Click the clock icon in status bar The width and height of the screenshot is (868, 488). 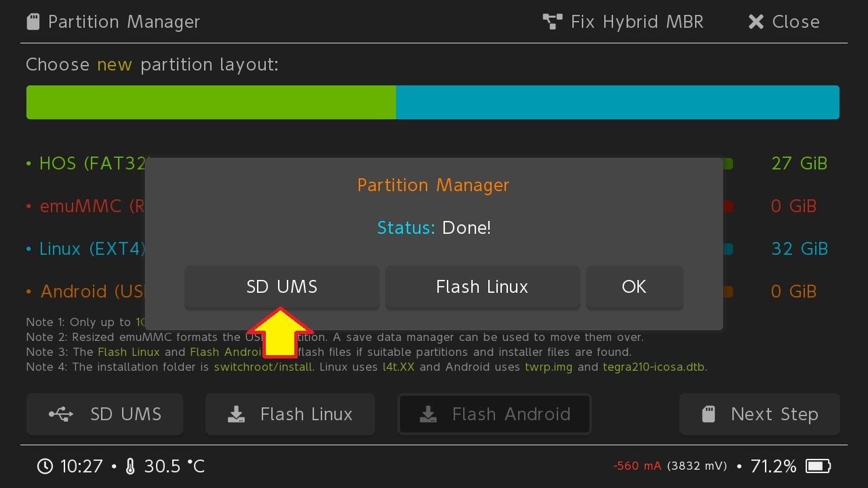(x=45, y=466)
